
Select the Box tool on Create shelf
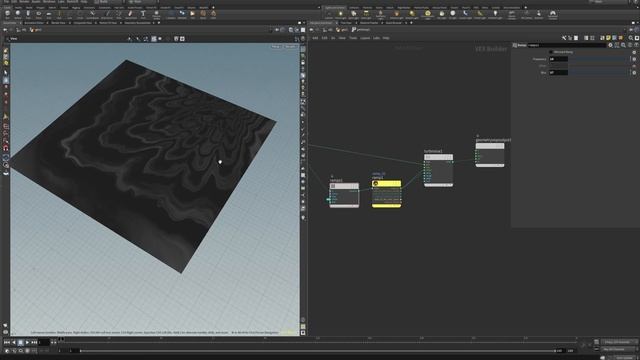[7, 14]
